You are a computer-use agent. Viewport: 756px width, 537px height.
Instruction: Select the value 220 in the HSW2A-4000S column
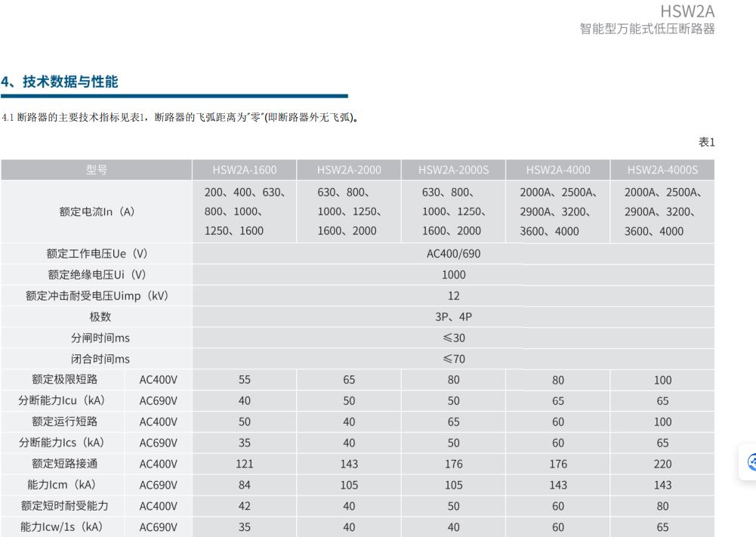coord(662,464)
